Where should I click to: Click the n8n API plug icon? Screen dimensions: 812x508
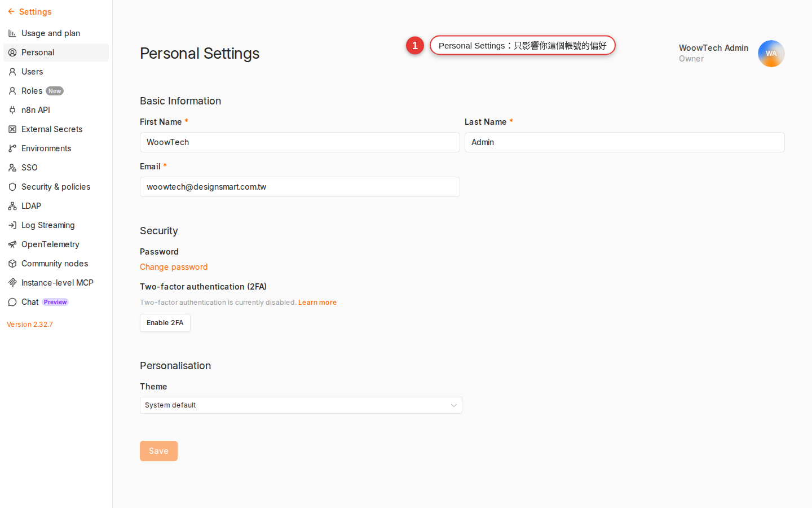[x=12, y=110]
